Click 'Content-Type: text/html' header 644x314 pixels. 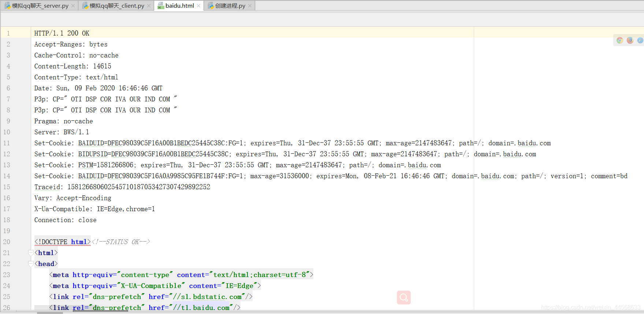(76, 77)
